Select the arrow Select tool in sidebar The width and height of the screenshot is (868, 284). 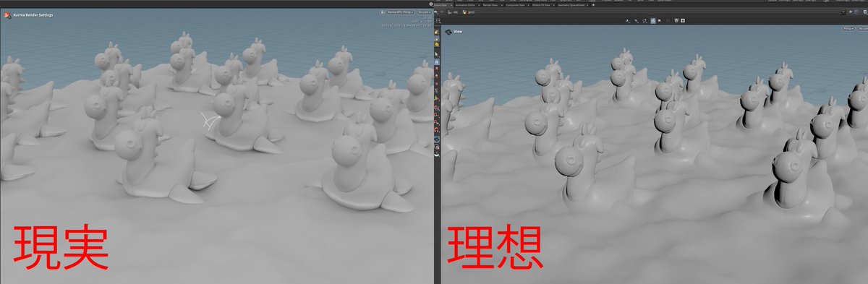click(437, 54)
